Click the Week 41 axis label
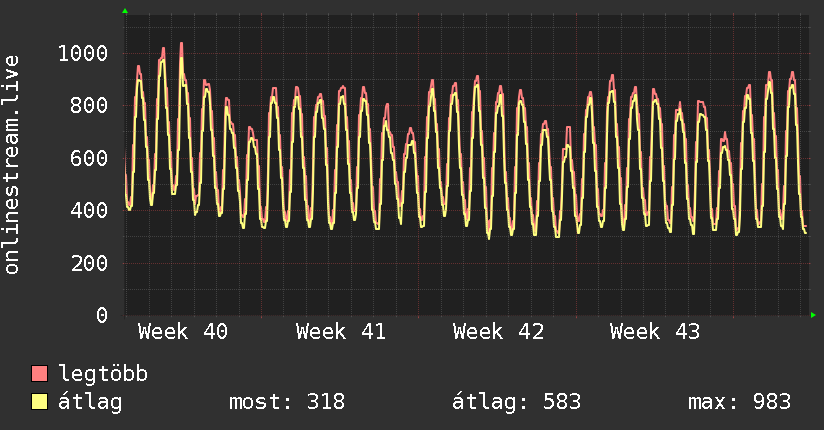This screenshot has height=430, width=824. (341, 332)
